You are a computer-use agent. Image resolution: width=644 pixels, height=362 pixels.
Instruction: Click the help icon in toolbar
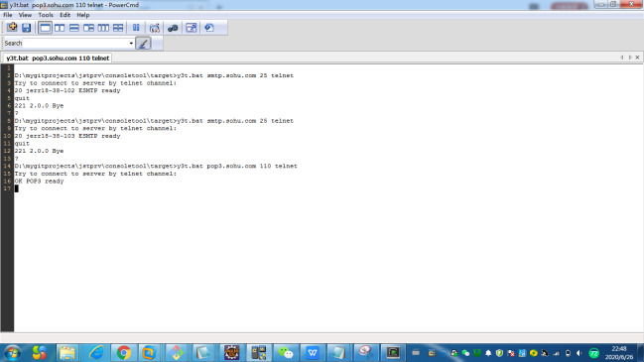(209, 28)
